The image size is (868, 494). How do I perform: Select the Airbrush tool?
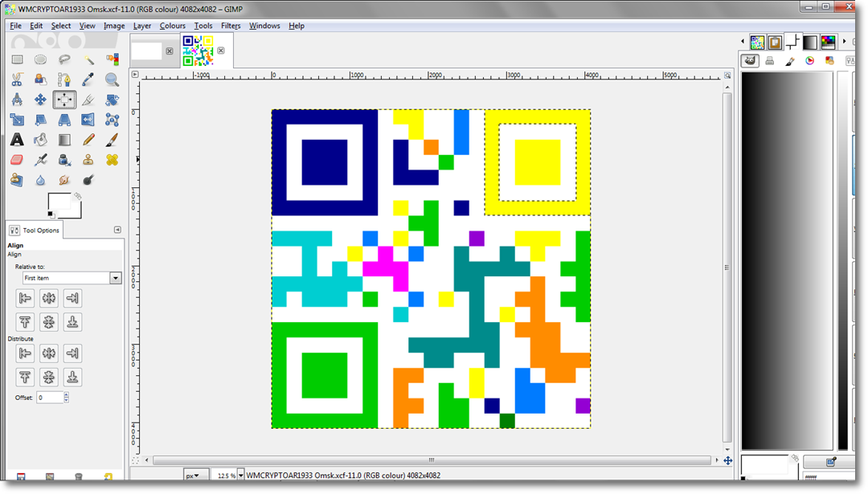[40, 160]
